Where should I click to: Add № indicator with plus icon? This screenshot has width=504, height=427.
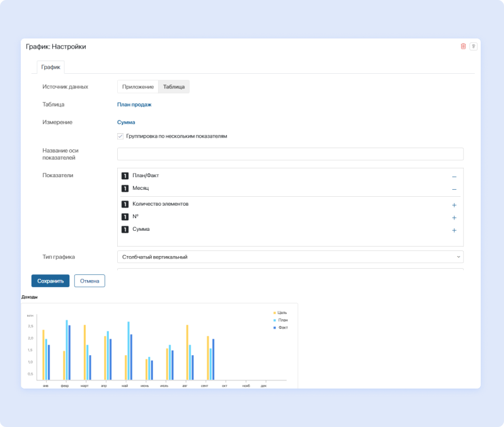454,218
